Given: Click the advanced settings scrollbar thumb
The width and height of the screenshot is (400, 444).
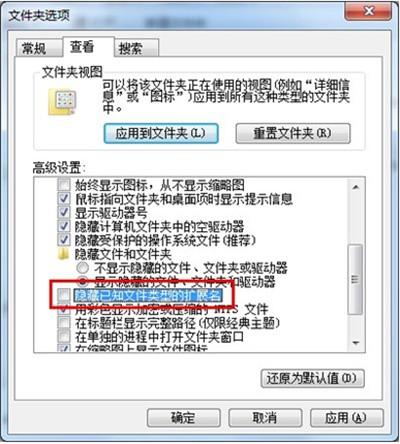Looking at the screenshot, I should click(x=355, y=279).
